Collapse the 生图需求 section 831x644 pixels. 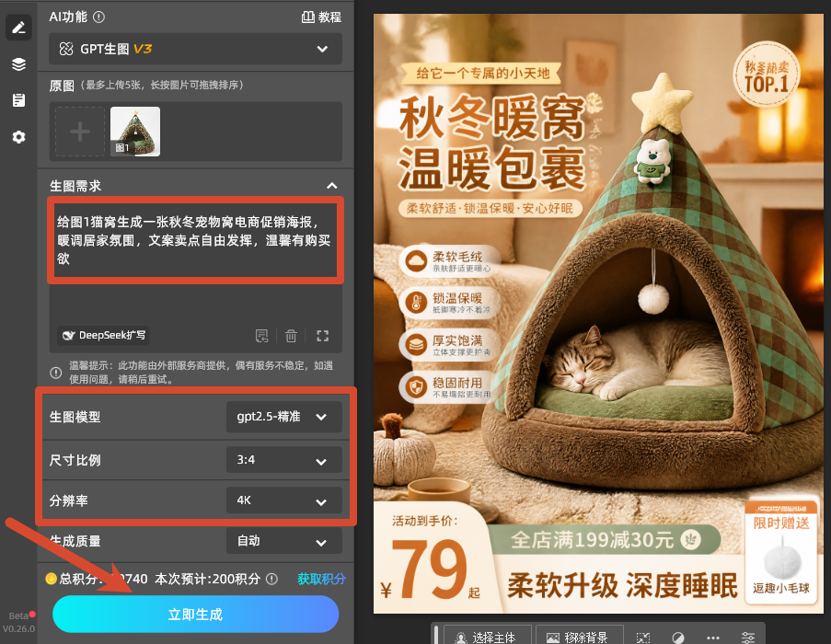332,186
